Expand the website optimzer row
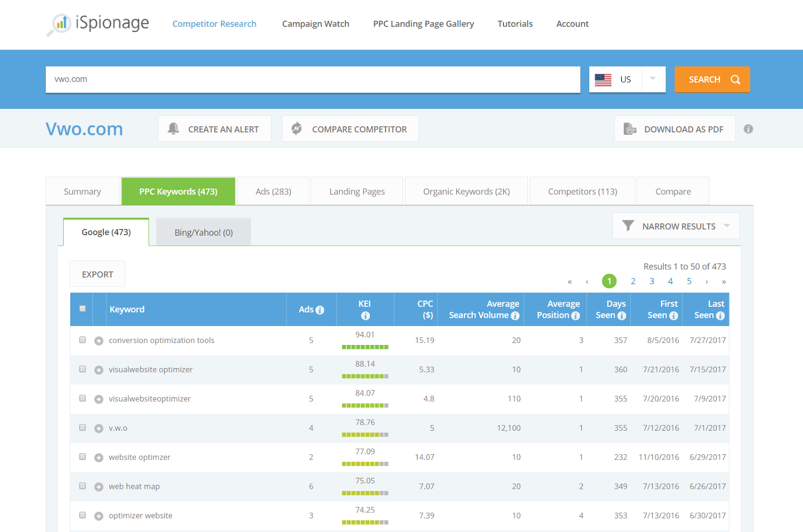 coord(99,458)
